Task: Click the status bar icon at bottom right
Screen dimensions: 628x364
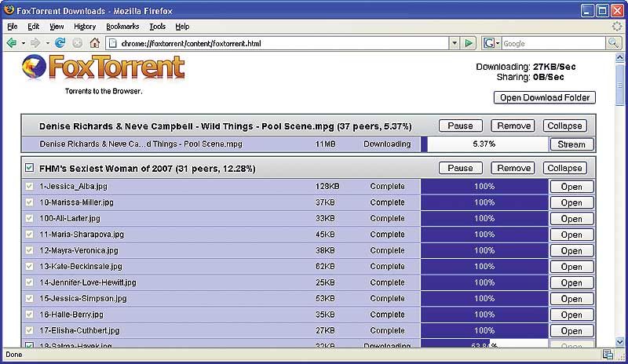Action: (x=608, y=355)
